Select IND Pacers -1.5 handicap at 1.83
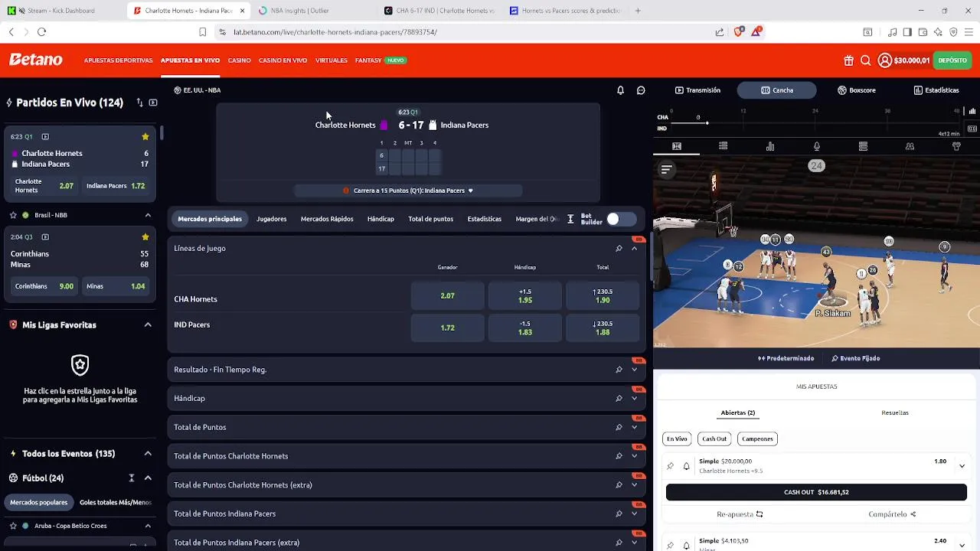 (x=525, y=328)
